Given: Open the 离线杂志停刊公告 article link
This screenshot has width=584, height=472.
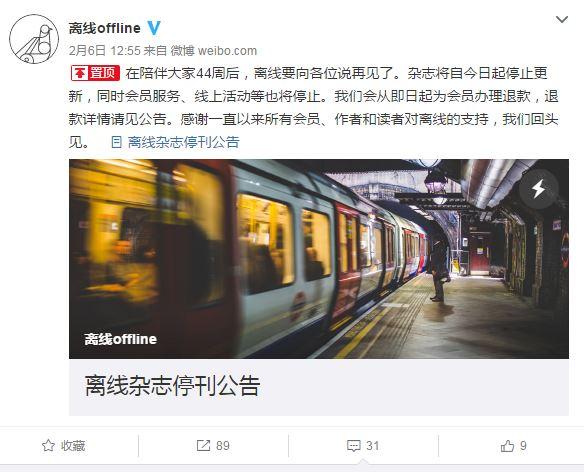Looking at the screenshot, I should pos(183,142).
